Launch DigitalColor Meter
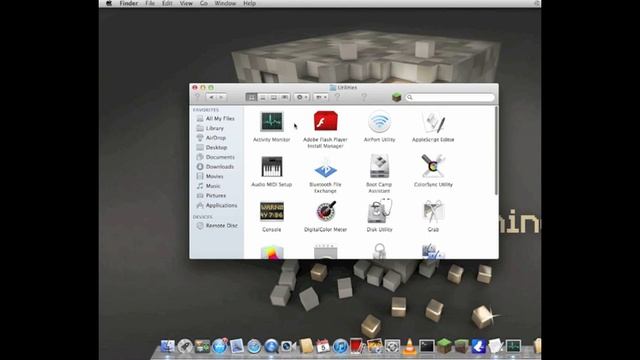This screenshot has height=360, width=640. click(326, 211)
